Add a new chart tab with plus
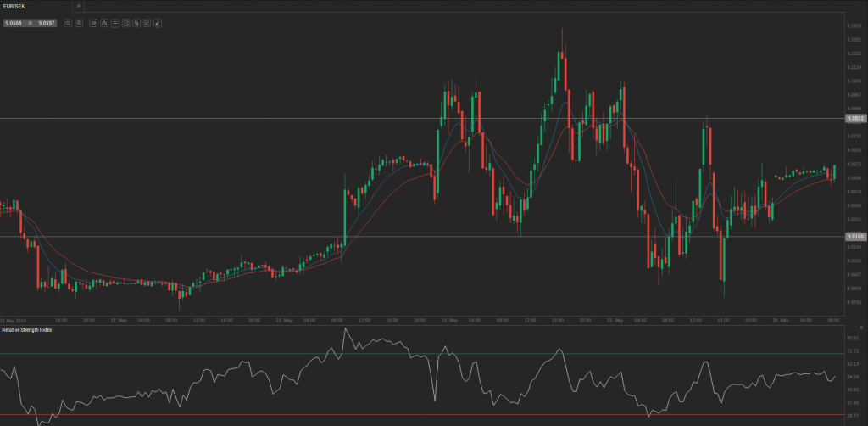The image size is (868, 426). point(79,6)
